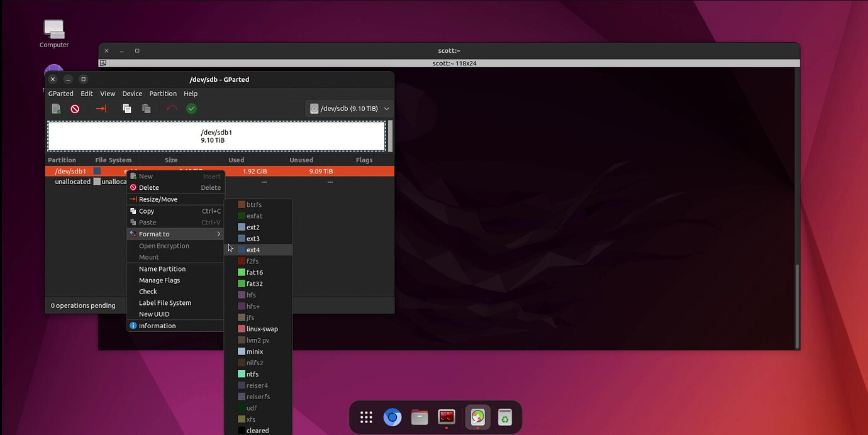Image resolution: width=868 pixels, height=435 pixels.
Task: Choose Information from the context menu
Action: click(157, 326)
